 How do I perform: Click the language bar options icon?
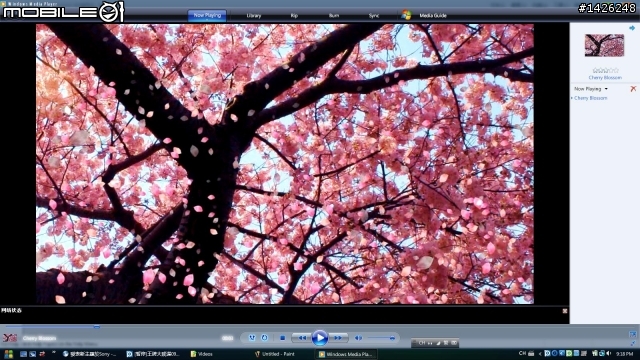pos(454,343)
